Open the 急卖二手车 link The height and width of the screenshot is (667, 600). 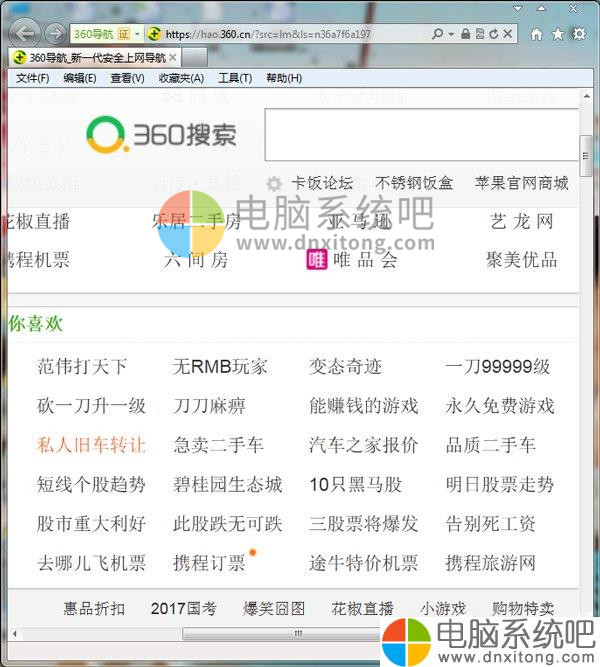click(218, 445)
